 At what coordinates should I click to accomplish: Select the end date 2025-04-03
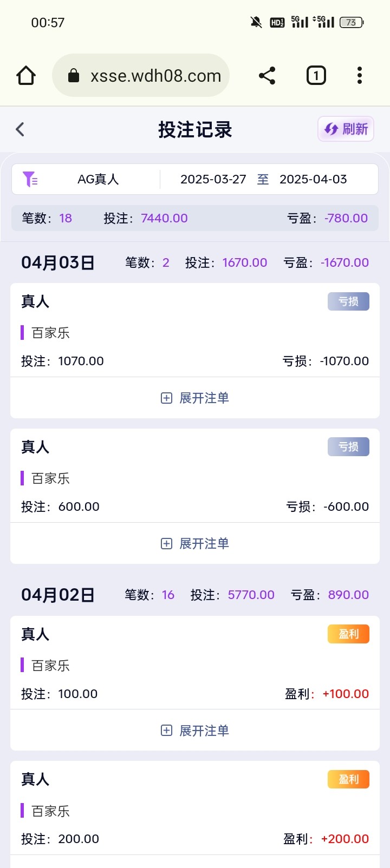point(313,179)
